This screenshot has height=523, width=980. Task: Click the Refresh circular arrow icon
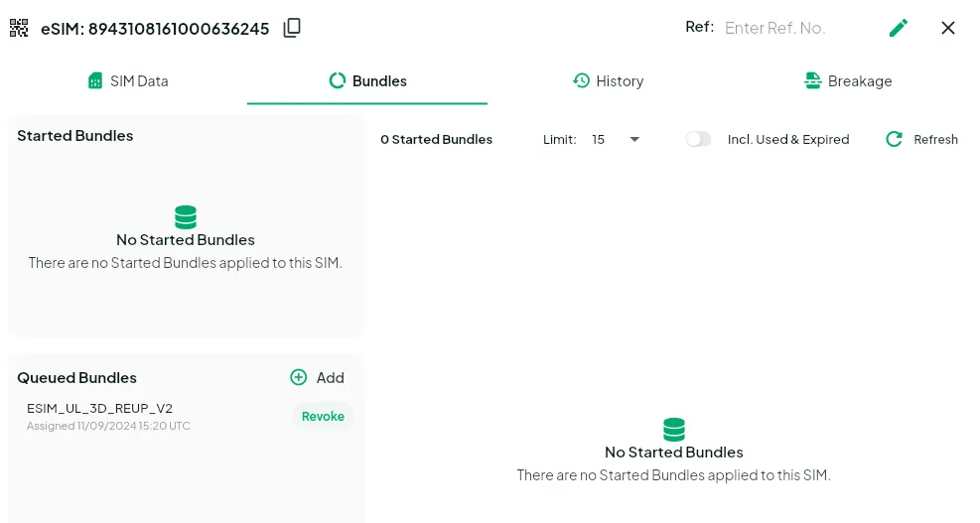click(x=894, y=140)
